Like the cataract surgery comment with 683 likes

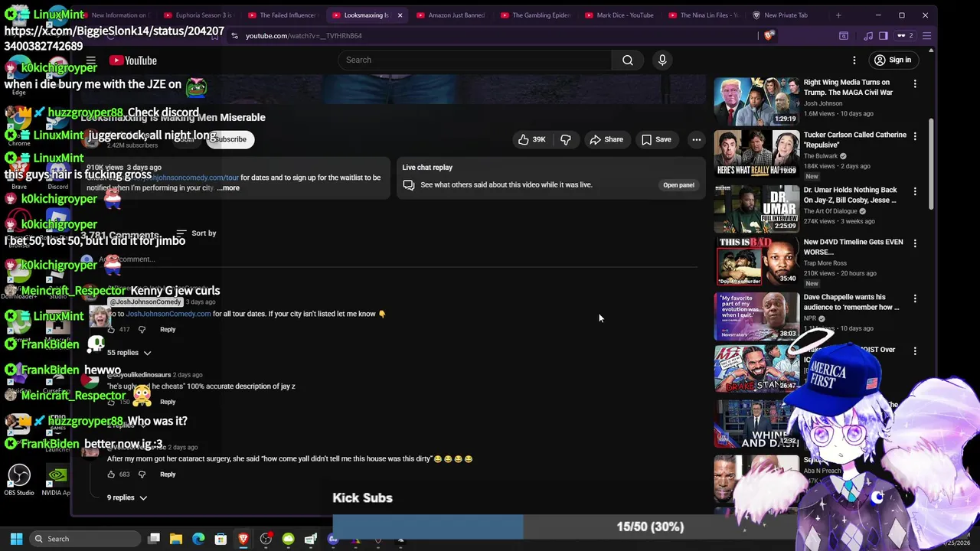[x=112, y=474]
